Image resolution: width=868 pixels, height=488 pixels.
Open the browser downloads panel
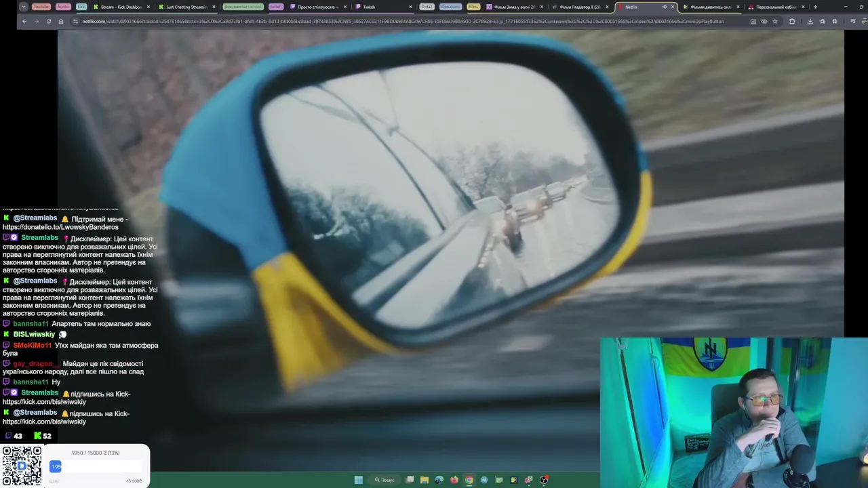point(810,21)
